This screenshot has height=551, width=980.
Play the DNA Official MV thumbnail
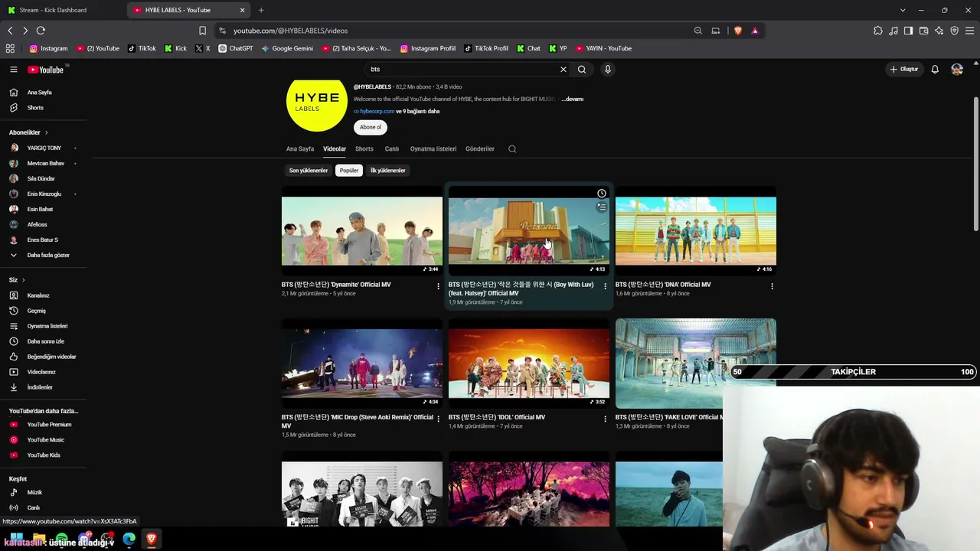(696, 231)
